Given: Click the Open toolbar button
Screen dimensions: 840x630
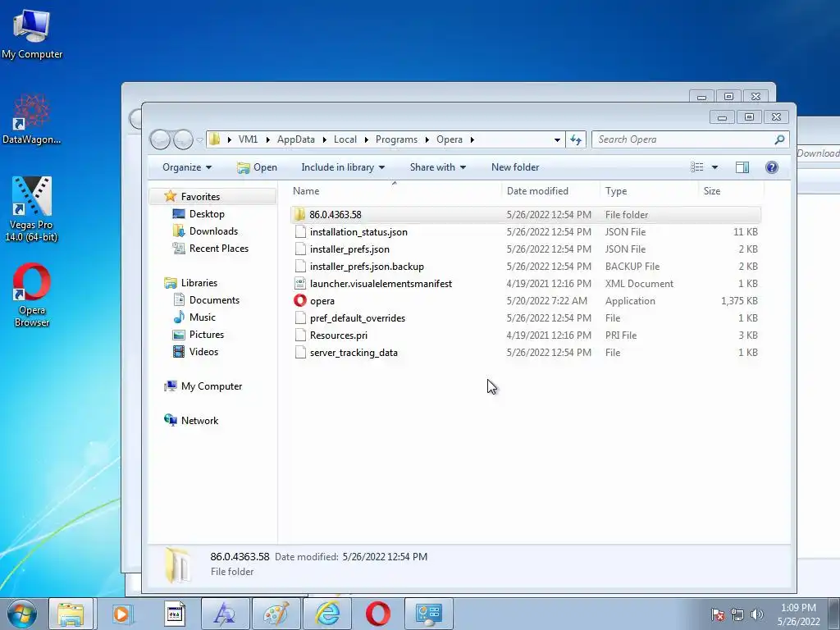Looking at the screenshot, I should [x=257, y=167].
